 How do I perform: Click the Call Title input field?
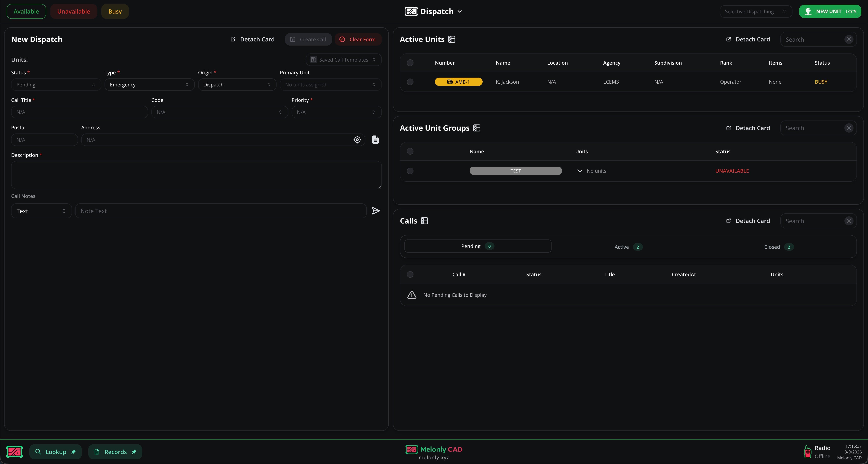[79, 112]
